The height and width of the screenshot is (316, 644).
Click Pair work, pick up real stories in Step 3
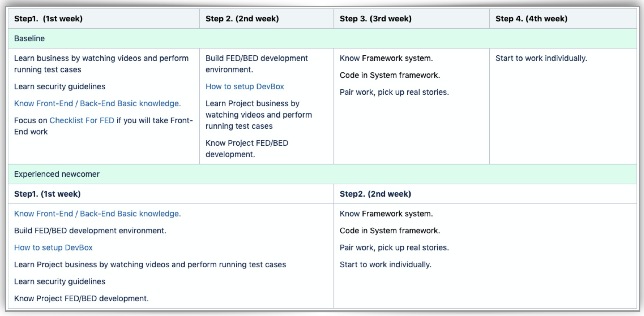tap(394, 92)
